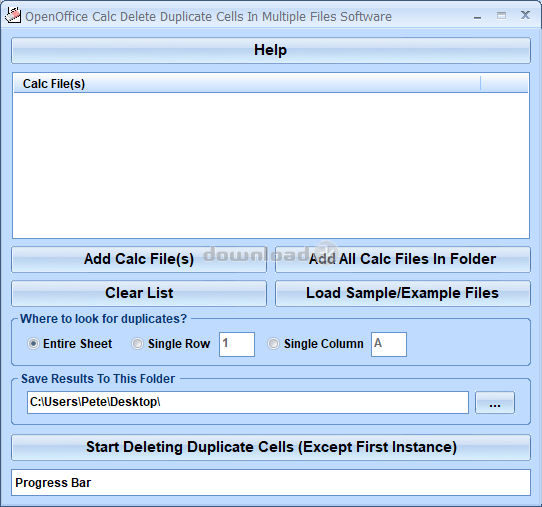Click the save folder path field
The width and height of the screenshot is (542, 507).
pos(248,402)
